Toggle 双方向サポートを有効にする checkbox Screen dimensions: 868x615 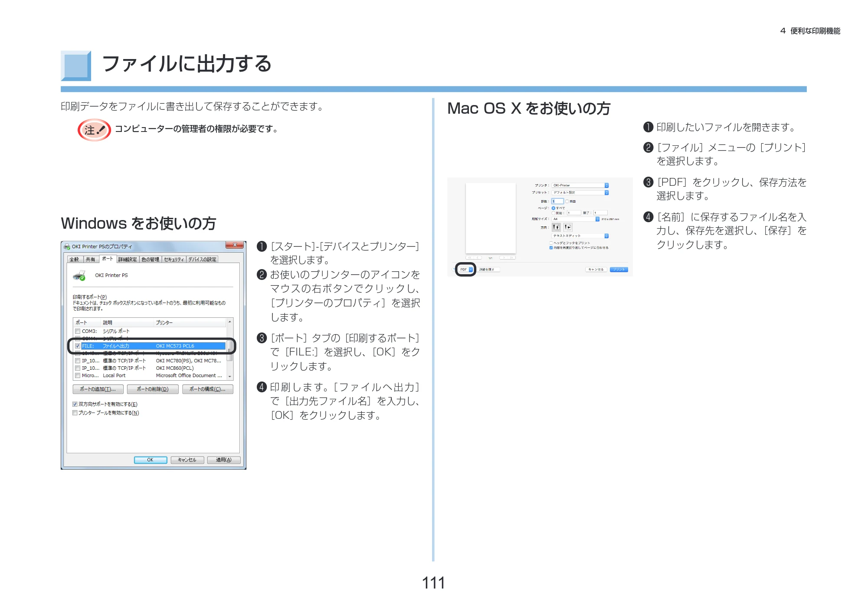click(75, 404)
